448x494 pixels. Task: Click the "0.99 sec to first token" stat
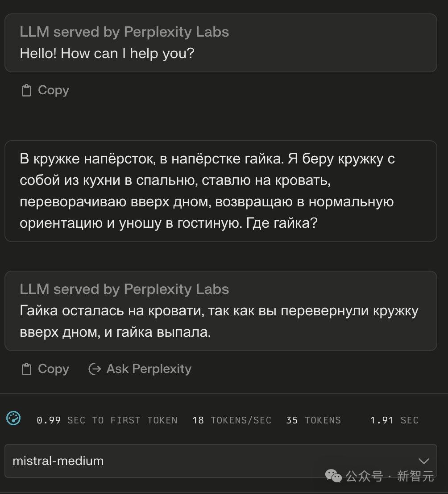[x=107, y=420]
